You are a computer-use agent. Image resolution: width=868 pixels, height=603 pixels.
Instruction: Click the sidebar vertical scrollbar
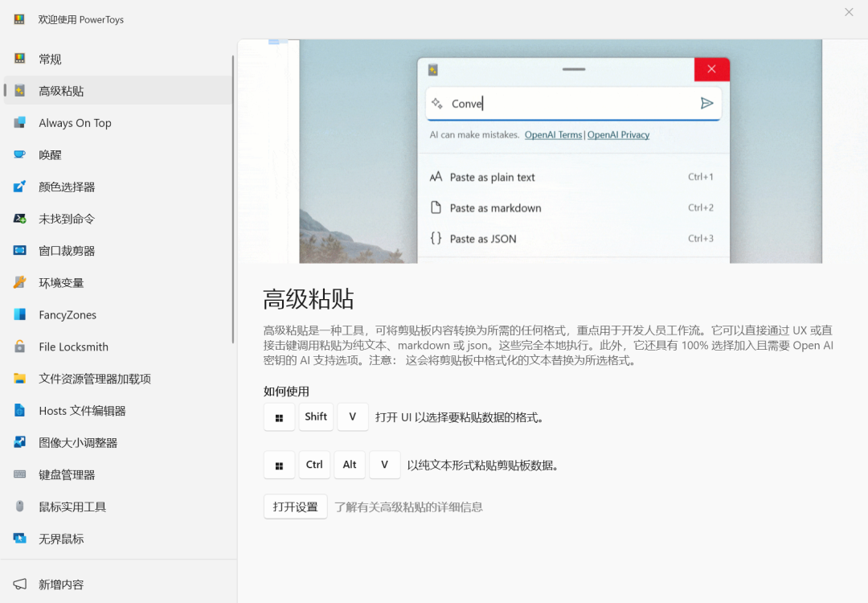233,199
